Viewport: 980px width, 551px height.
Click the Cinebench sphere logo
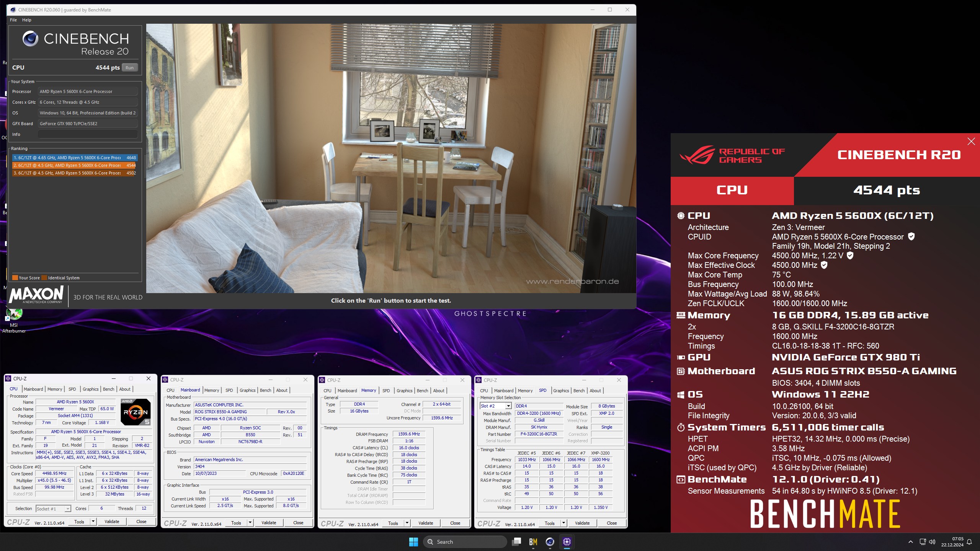(30, 39)
